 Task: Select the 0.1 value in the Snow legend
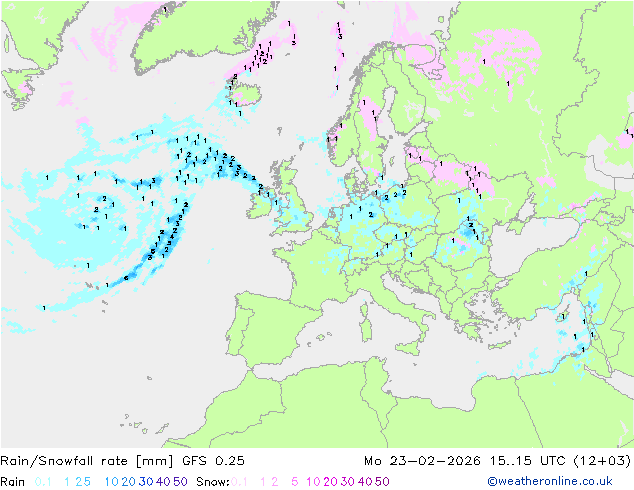click(x=239, y=482)
